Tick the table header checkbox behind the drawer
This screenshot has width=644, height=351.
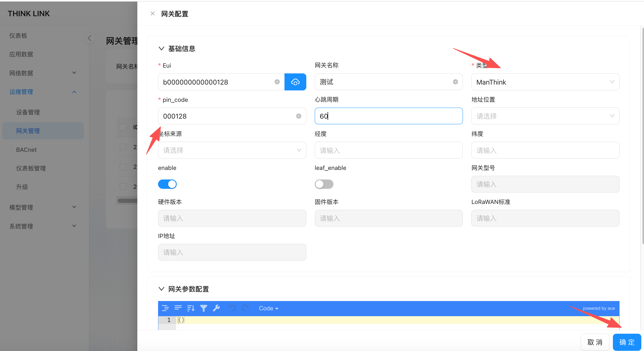point(123,127)
